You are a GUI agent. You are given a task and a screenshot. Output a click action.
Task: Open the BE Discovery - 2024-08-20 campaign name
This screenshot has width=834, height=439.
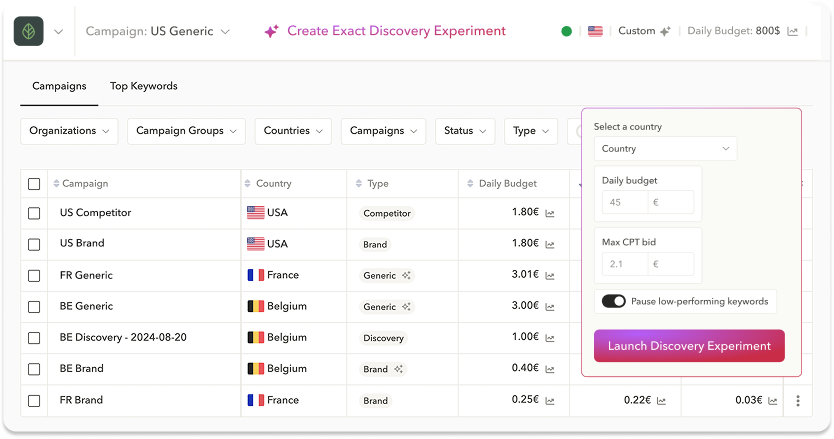tap(123, 337)
